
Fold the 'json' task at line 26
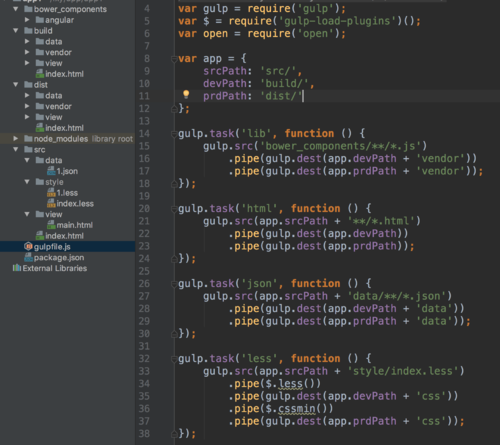coord(174,284)
